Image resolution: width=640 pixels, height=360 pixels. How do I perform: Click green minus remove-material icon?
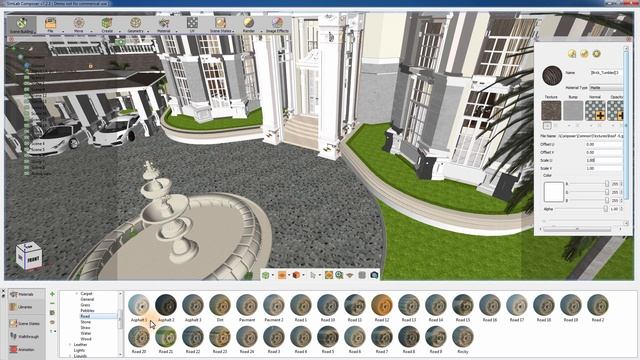coord(52,303)
